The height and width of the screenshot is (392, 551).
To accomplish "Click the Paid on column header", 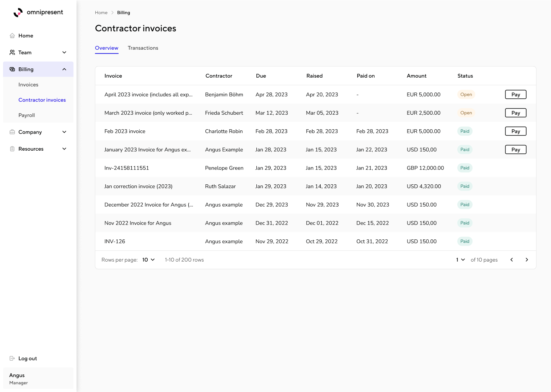I will click(x=366, y=76).
